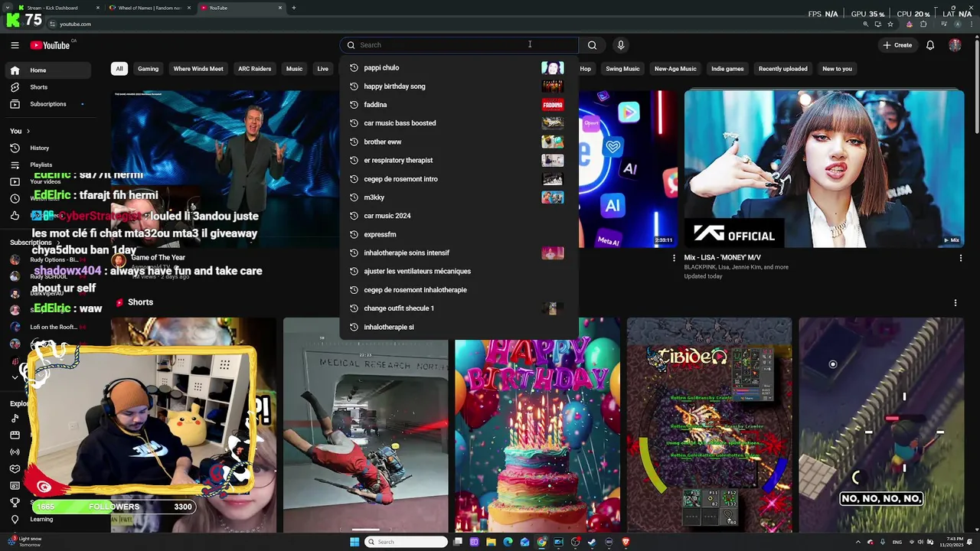Open Shorts in the sidebar
The width and height of the screenshot is (980, 551).
(x=47, y=87)
